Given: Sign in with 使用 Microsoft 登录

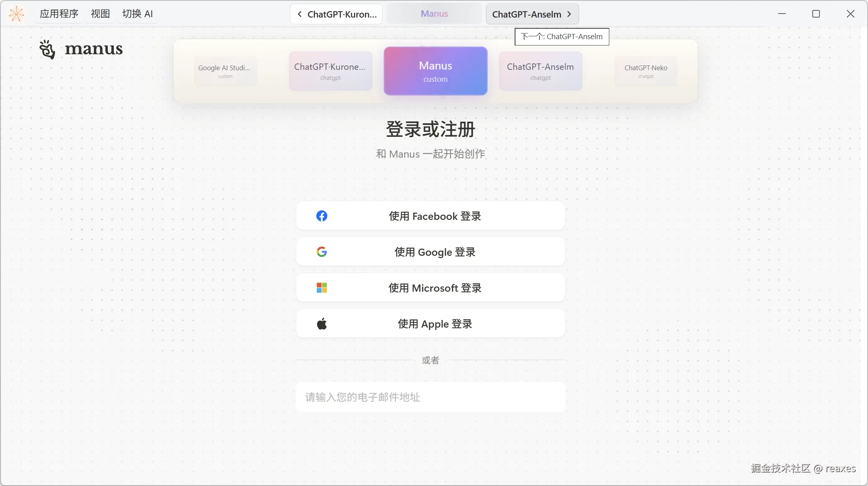Looking at the screenshot, I should click(430, 288).
